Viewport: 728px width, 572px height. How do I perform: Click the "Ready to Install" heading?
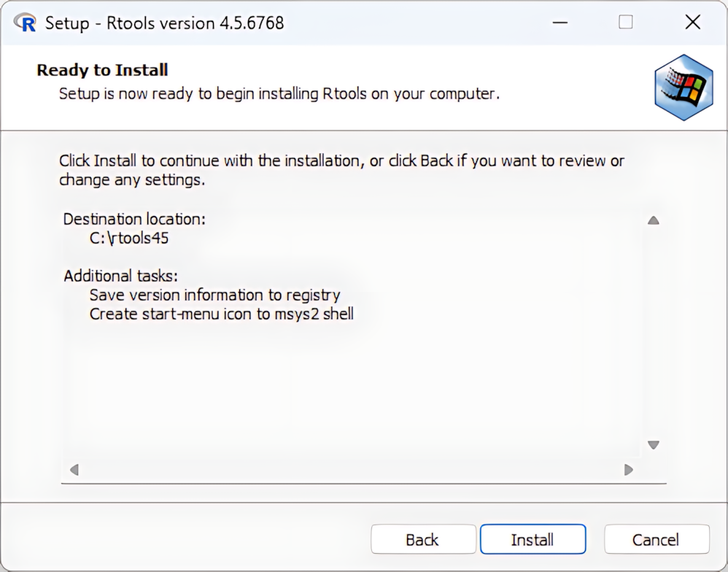coord(102,70)
